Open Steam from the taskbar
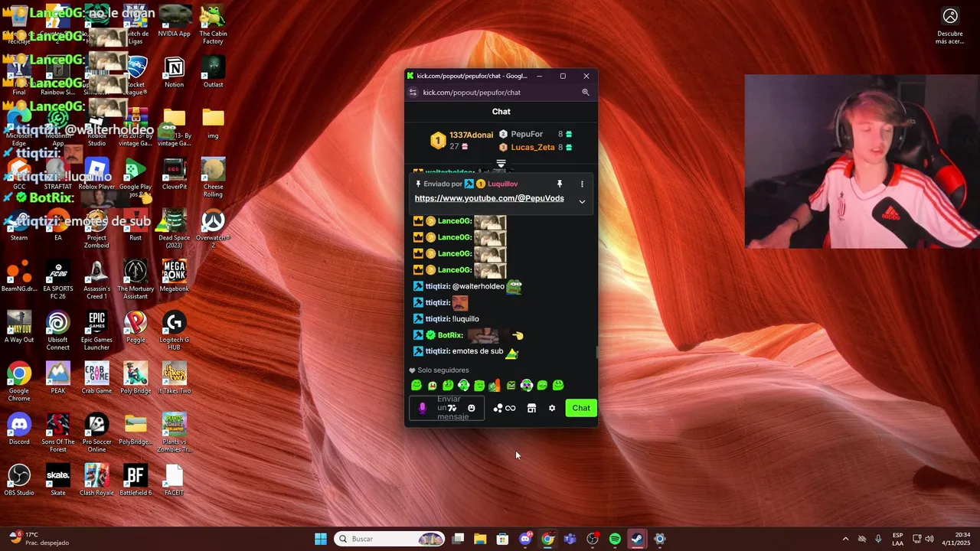This screenshot has width=980, height=551. coord(637,539)
